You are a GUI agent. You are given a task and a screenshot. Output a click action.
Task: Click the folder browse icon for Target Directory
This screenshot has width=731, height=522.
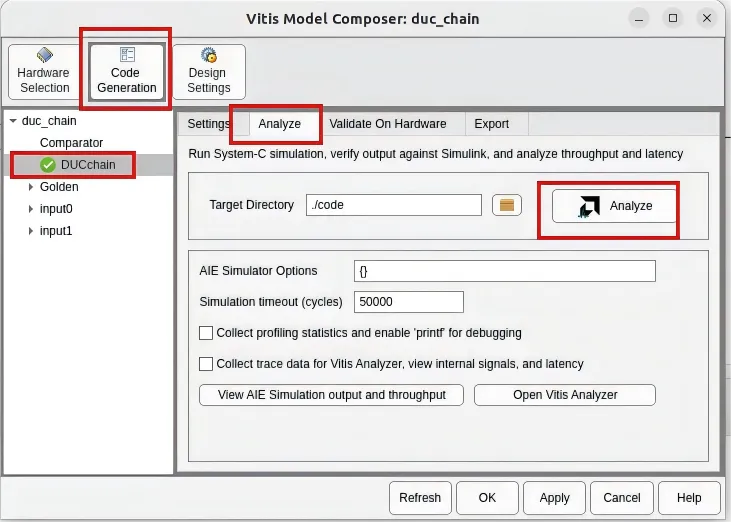507,205
